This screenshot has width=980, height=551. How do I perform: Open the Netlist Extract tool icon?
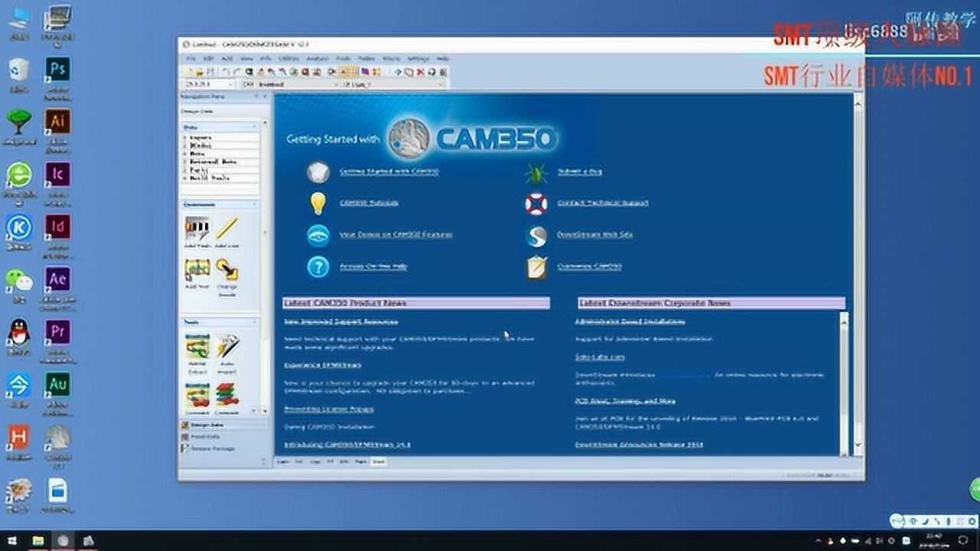197,347
